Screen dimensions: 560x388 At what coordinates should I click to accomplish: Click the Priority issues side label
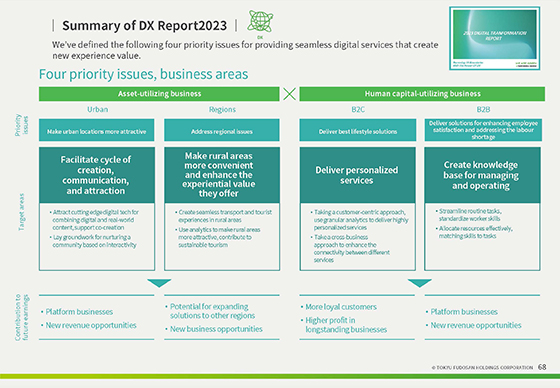tap(21, 125)
